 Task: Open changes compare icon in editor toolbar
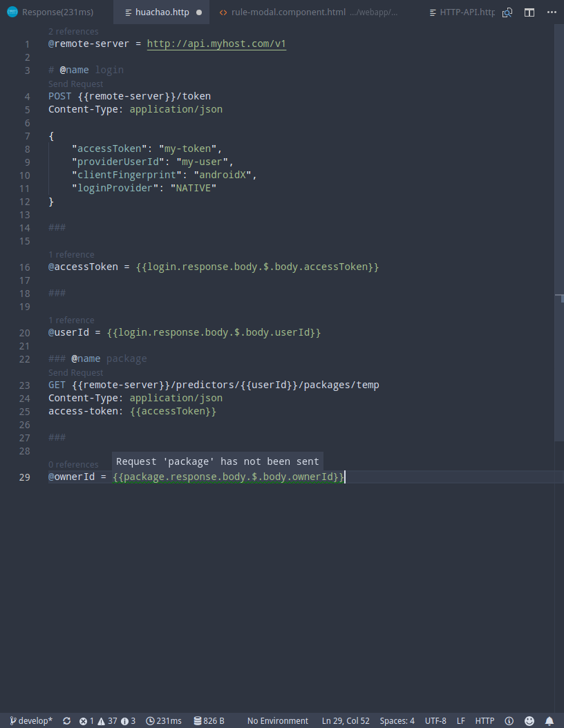tap(507, 12)
